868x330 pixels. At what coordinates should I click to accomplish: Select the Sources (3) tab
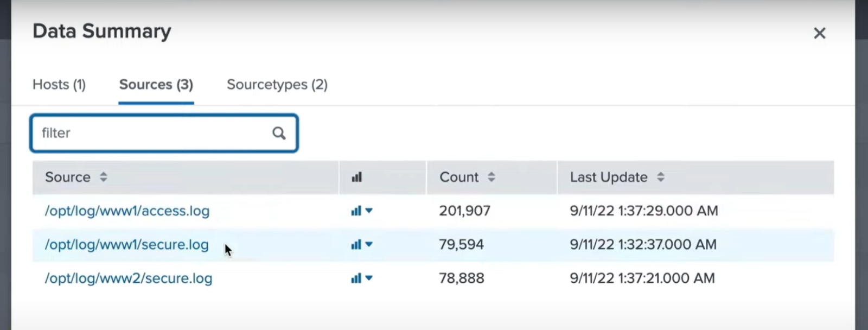(x=156, y=85)
